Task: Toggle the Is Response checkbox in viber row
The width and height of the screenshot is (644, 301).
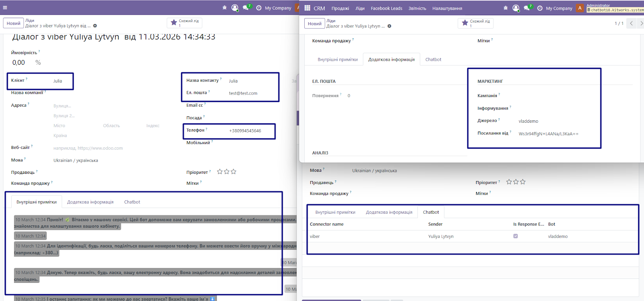Action: tap(516, 236)
